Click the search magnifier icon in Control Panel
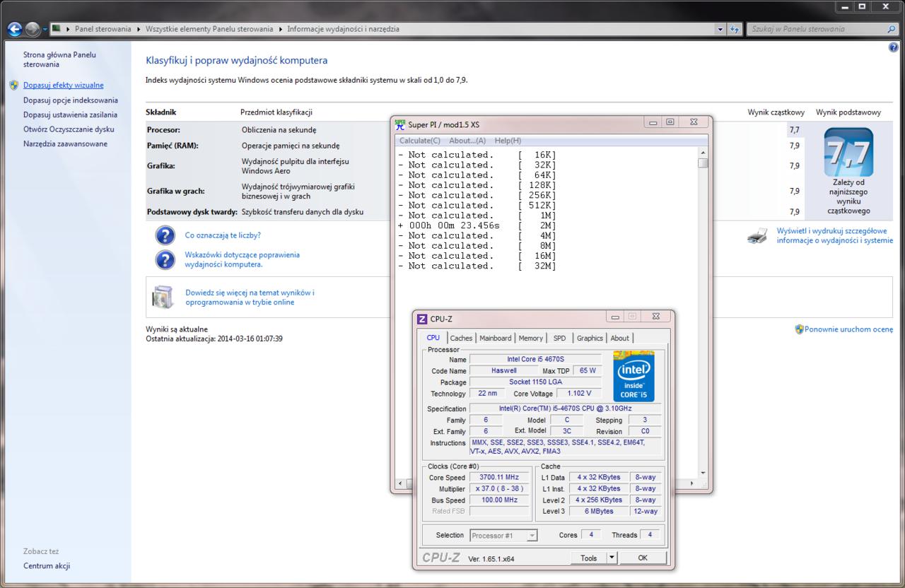The height and width of the screenshot is (588, 905). coord(891,29)
